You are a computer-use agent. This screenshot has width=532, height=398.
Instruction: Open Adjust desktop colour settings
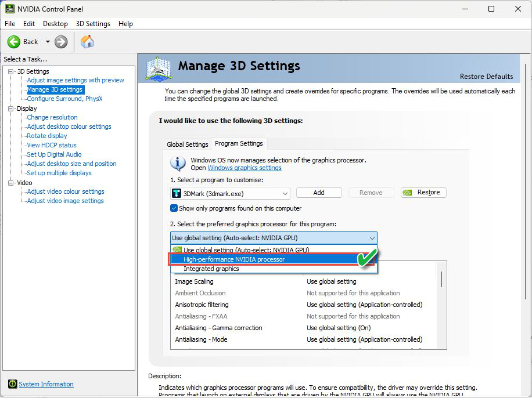coord(69,126)
